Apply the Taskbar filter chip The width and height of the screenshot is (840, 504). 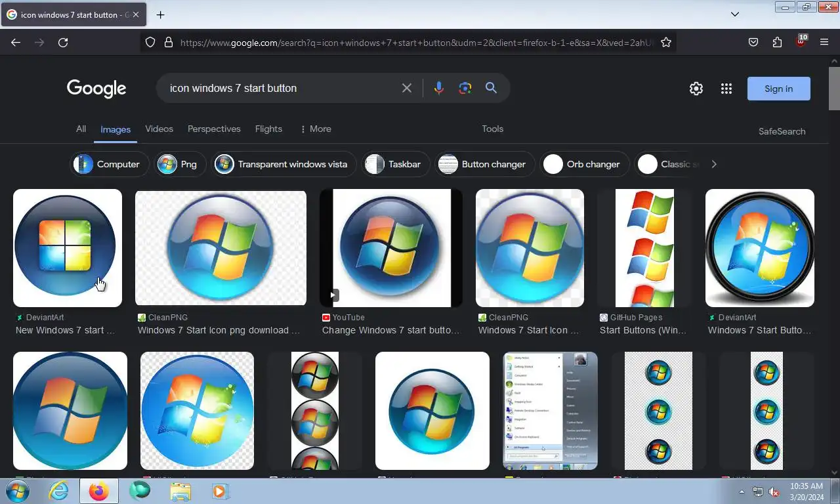(396, 164)
